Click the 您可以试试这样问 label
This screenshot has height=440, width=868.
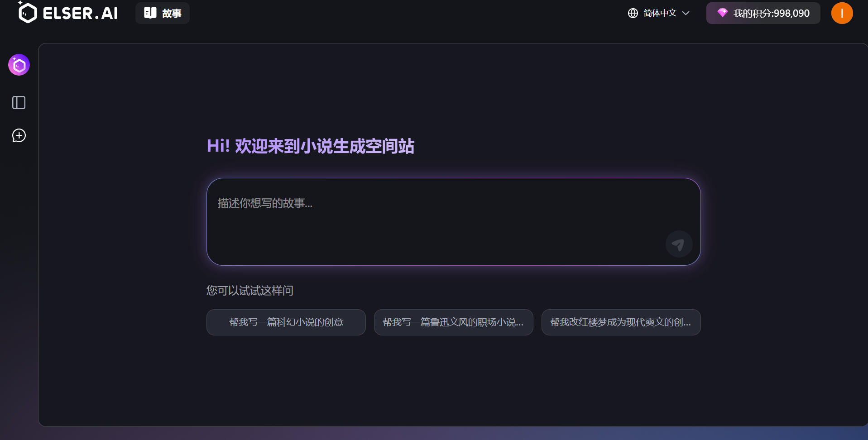[x=250, y=291]
